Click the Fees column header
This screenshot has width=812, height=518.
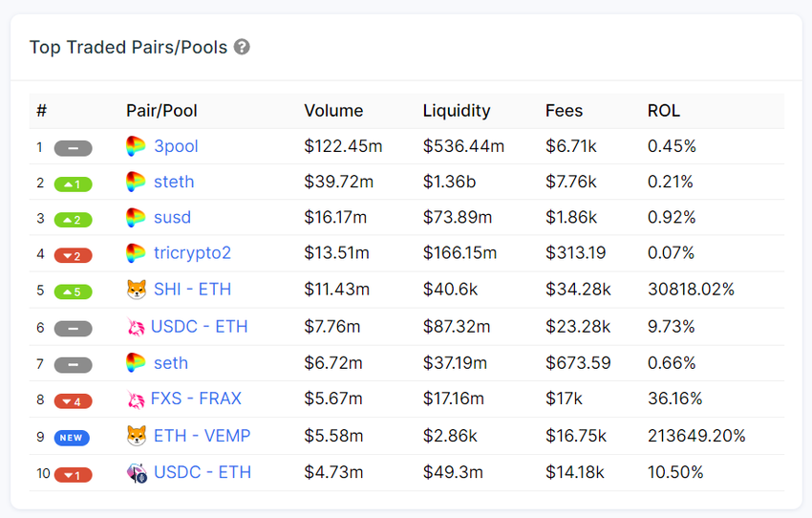(x=565, y=111)
